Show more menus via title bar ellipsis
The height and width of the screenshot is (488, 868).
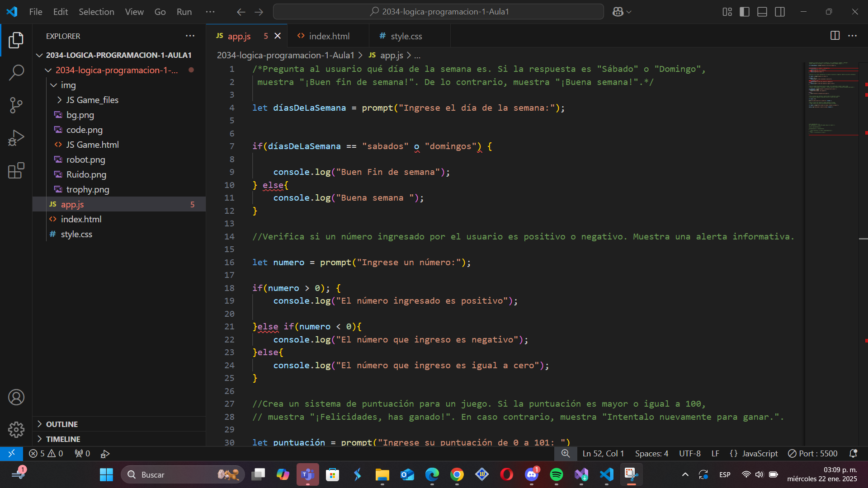(210, 12)
